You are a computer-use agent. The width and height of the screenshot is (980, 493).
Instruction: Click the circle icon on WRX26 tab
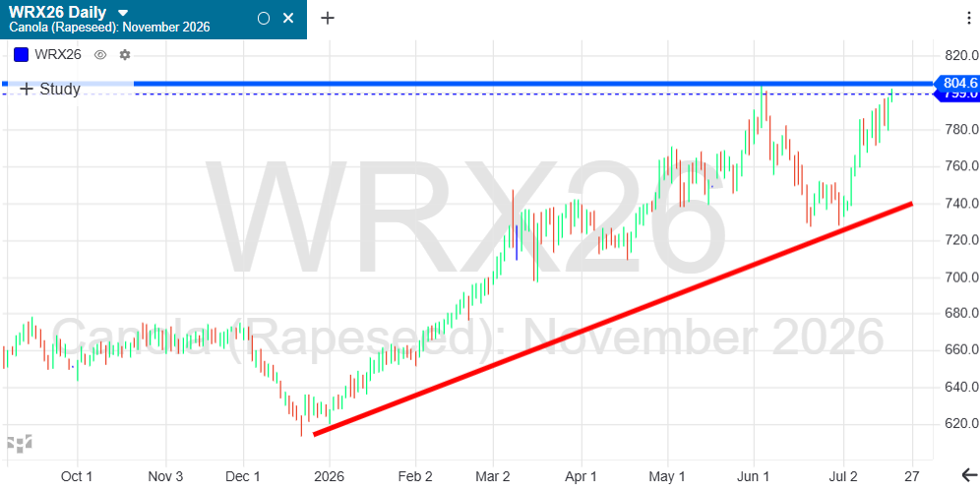pos(264,18)
